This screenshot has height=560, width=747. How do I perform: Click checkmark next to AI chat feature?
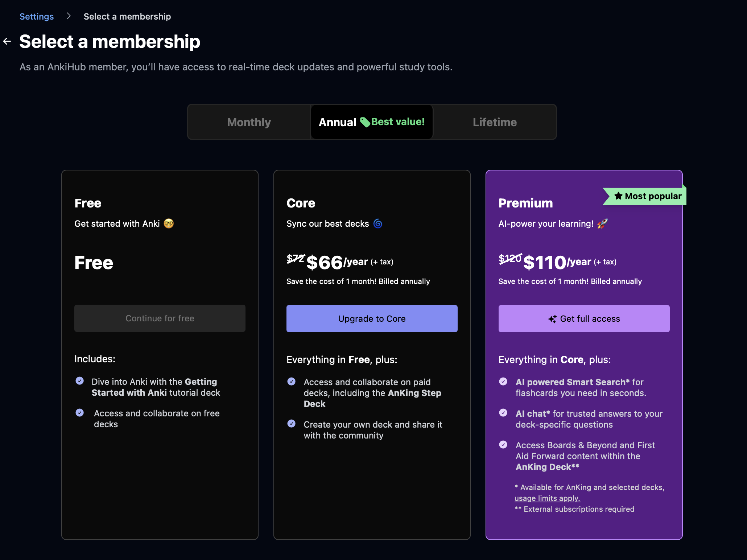(503, 413)
